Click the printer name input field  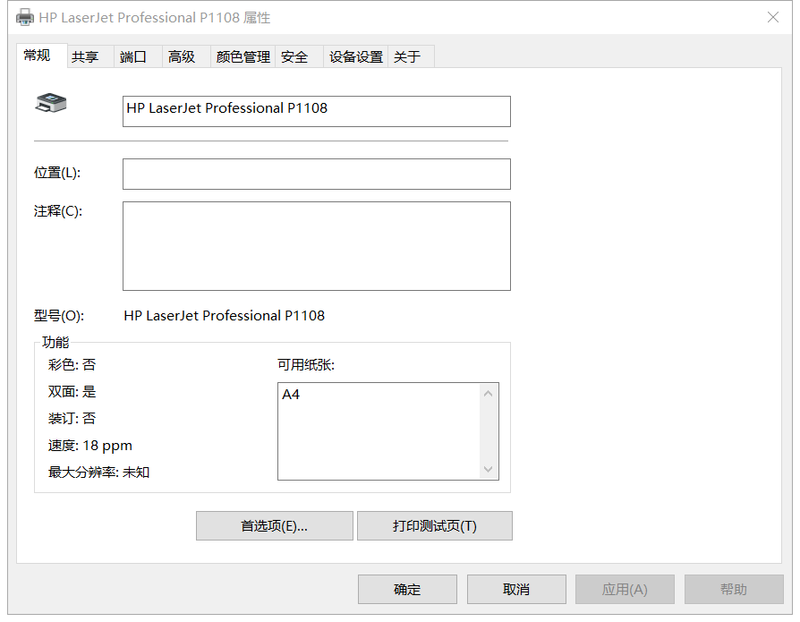click(316, 111)
